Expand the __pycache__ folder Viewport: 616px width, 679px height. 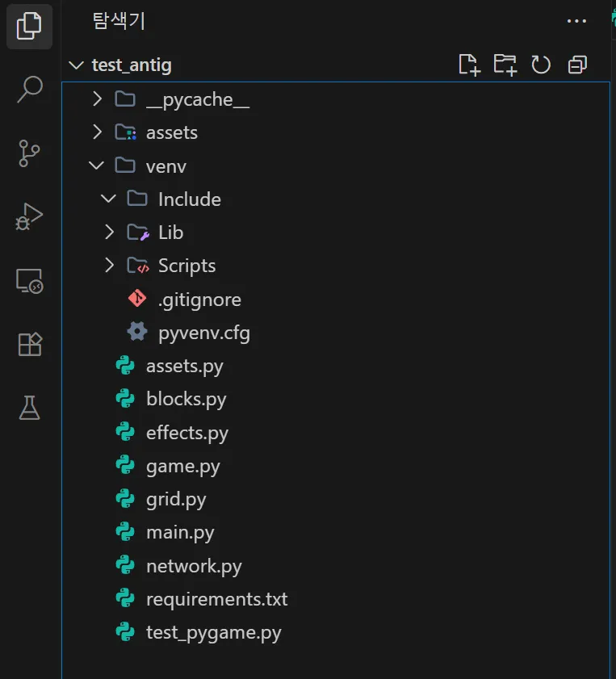[98, 99]
